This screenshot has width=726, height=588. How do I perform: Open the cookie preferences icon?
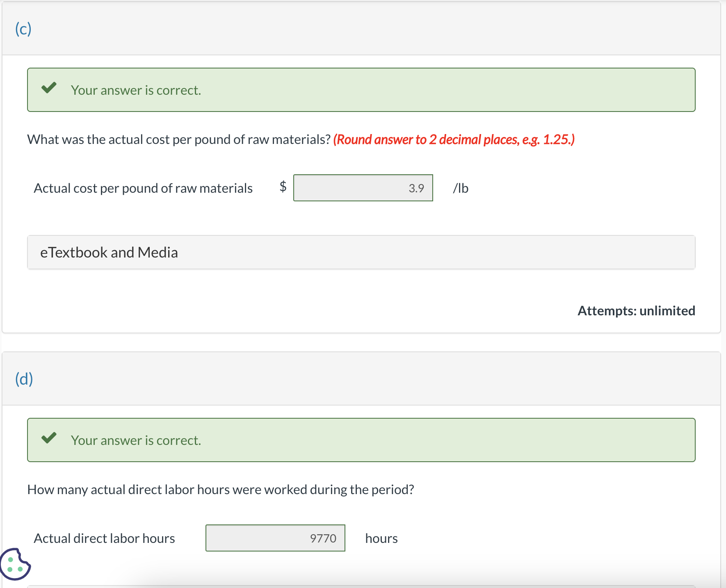pyautogui.click(x=15, y=564)
